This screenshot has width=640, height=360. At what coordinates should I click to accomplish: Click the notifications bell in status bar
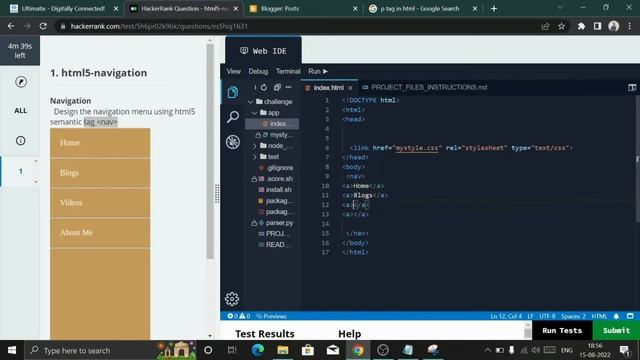[616, 316]
